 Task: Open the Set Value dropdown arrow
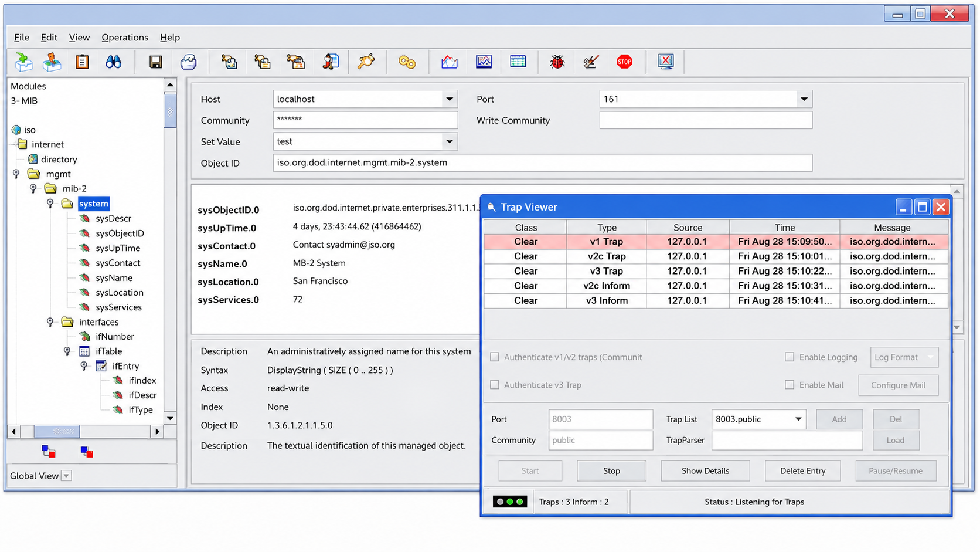pos(450,141)
